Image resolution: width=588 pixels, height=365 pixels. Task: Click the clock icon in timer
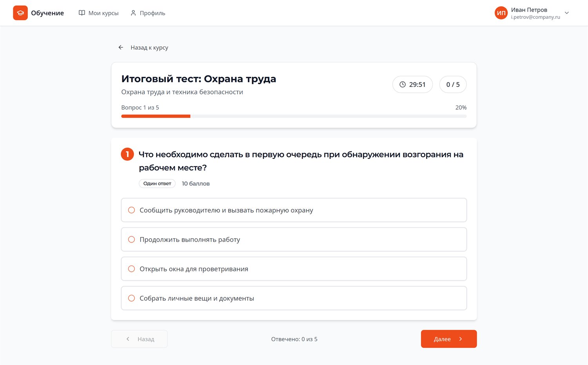(x=402, y=85)
